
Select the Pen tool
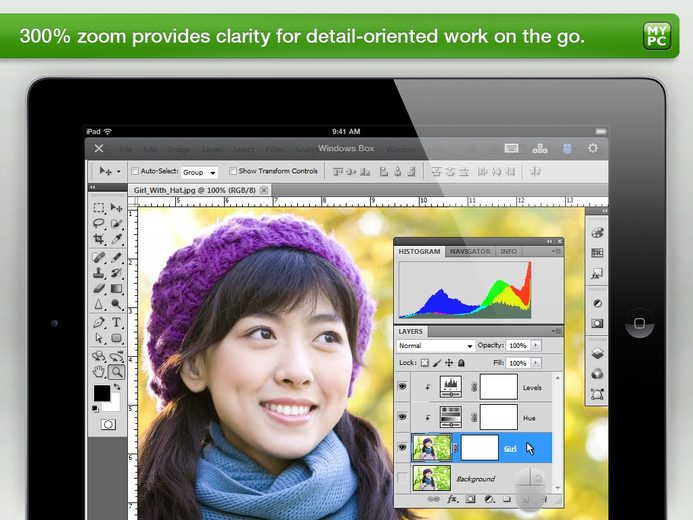point(99,322)
